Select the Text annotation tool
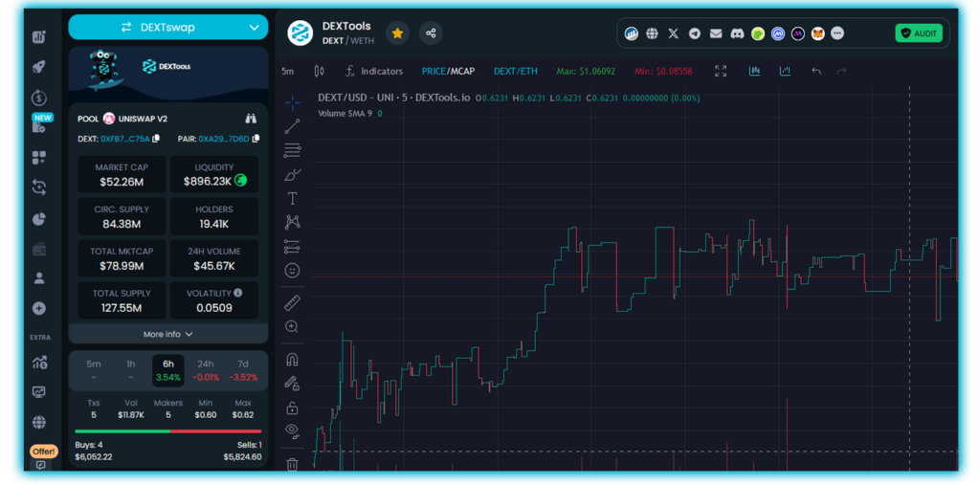Image resolution: width=980 pixels, height=485 pixels. [292, 199]
